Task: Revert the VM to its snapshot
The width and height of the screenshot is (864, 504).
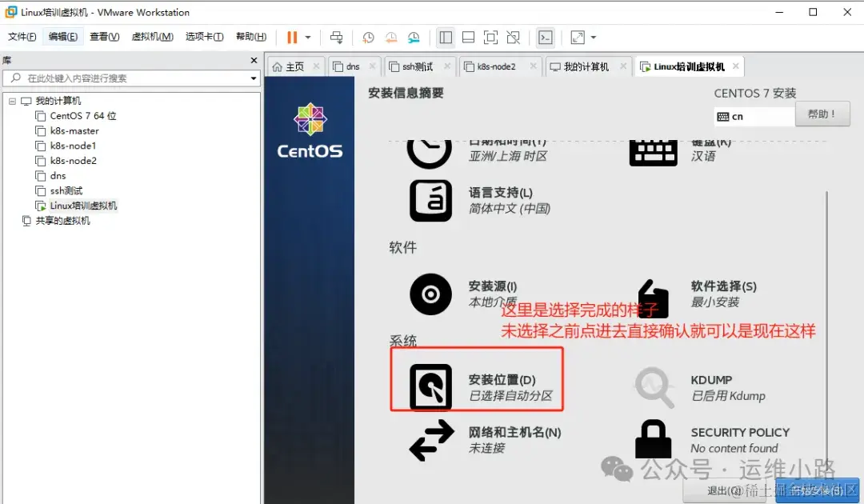Action: (391, 37)
